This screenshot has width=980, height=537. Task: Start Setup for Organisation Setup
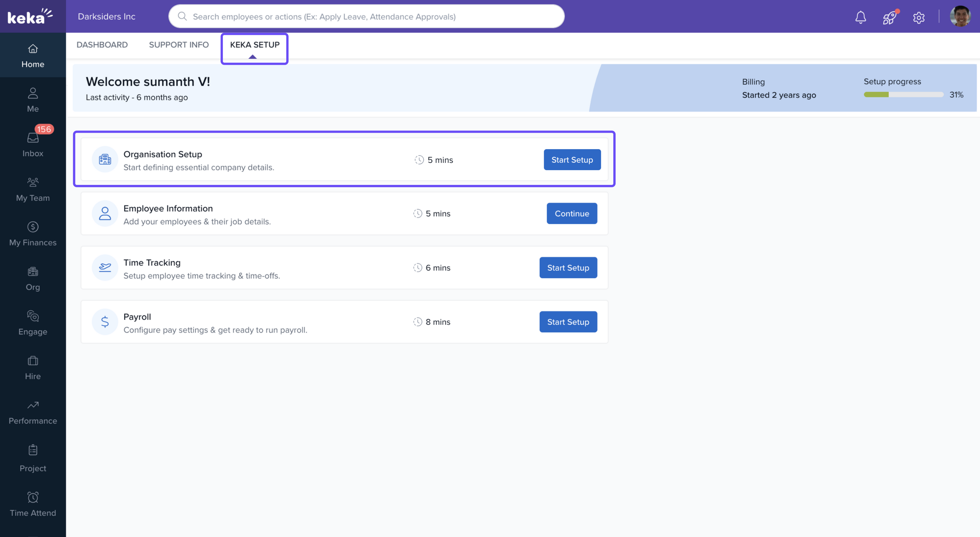coord(572,160)
